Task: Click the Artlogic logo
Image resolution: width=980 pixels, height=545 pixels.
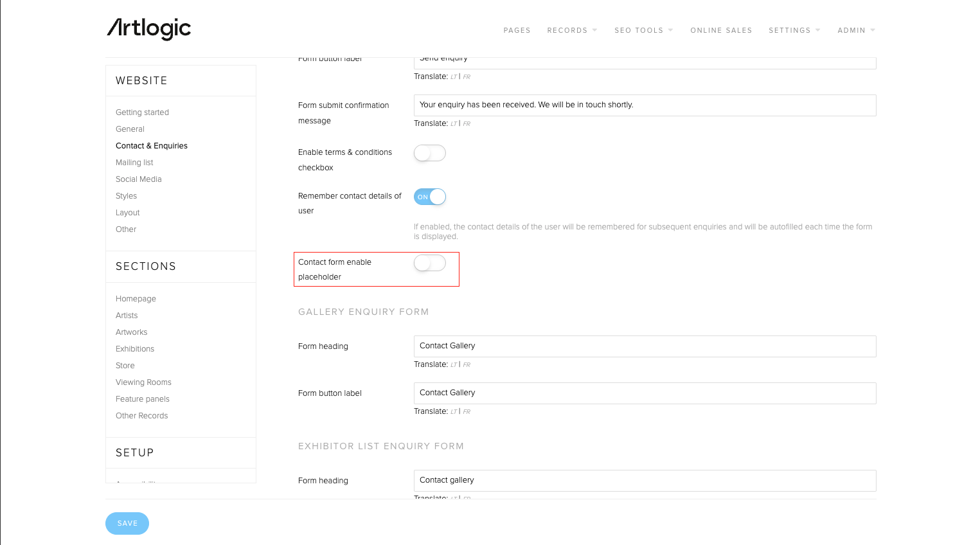Action: click(x=148, y=28)
